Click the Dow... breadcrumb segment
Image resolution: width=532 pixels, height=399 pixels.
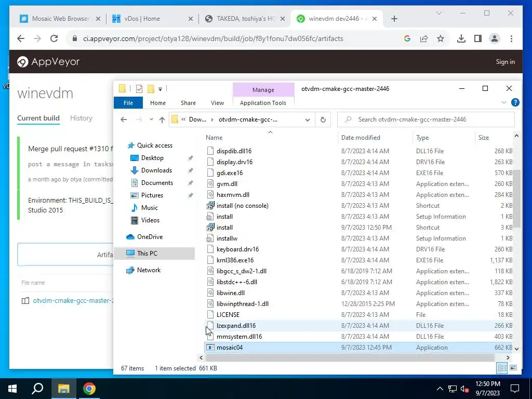197,119
